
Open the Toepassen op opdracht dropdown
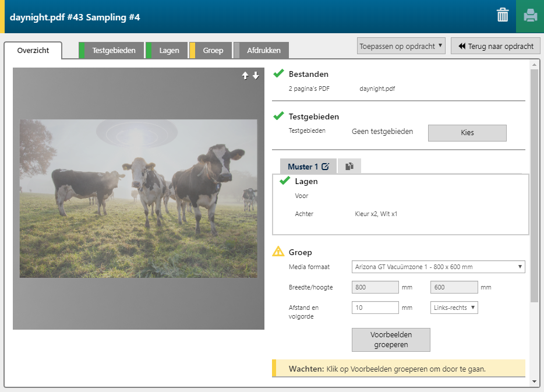click(x=401, y=46)
